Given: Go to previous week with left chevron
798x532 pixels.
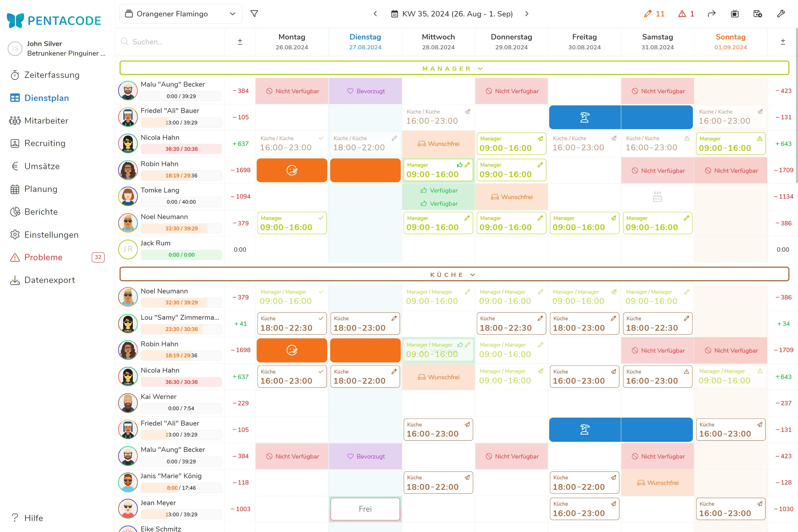Looking at the screenshot, I should point(375,13).
